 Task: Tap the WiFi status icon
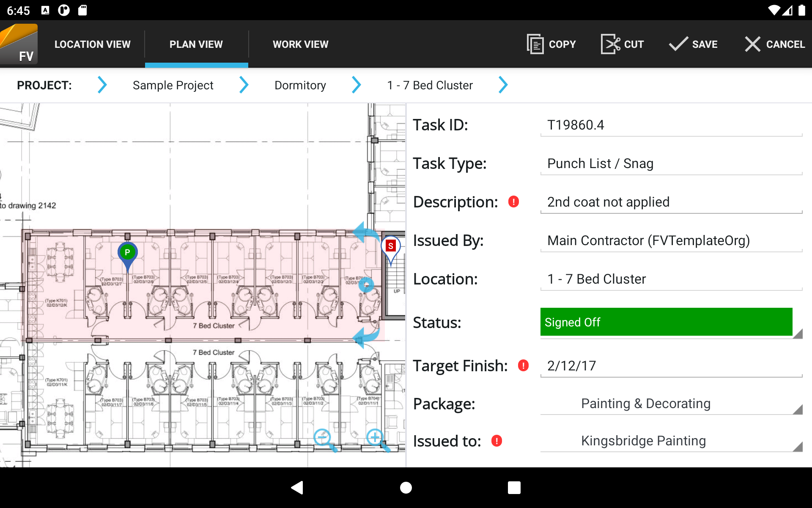(x=774, y=10)
